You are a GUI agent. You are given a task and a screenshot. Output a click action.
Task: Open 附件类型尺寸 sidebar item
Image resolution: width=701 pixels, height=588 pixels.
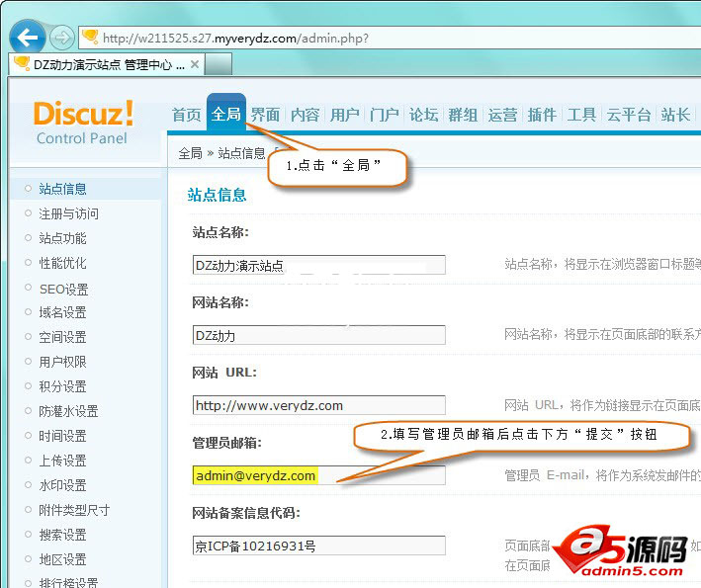pos(74,510)
